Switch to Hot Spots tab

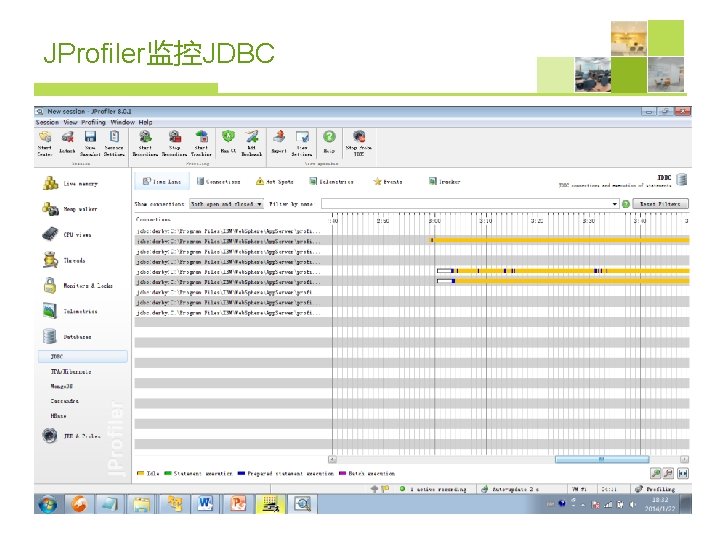point(275,182)
